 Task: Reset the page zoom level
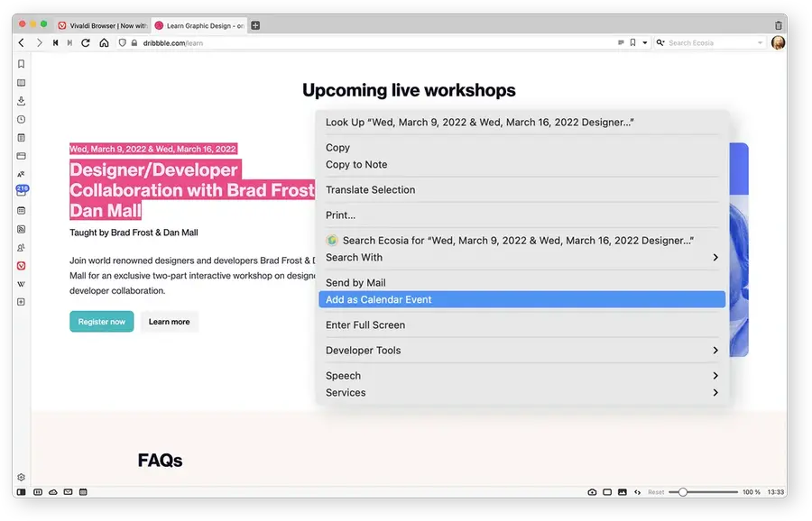pos(656,492)
